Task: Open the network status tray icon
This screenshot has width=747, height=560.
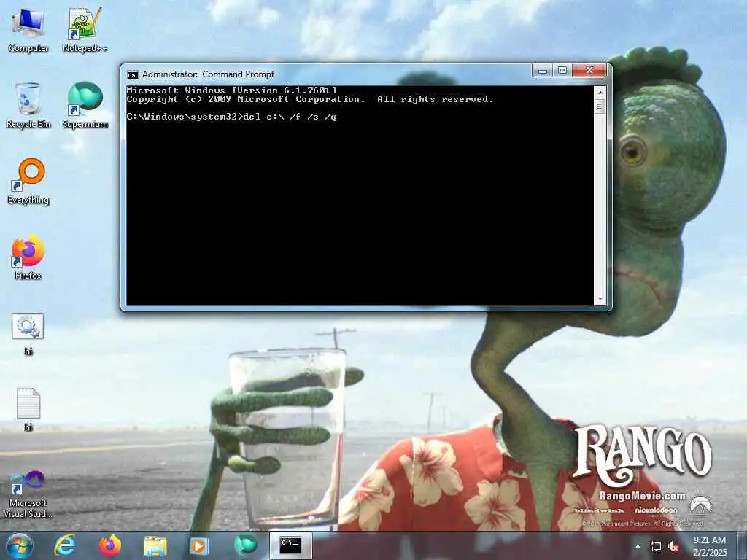Action: 656,547
